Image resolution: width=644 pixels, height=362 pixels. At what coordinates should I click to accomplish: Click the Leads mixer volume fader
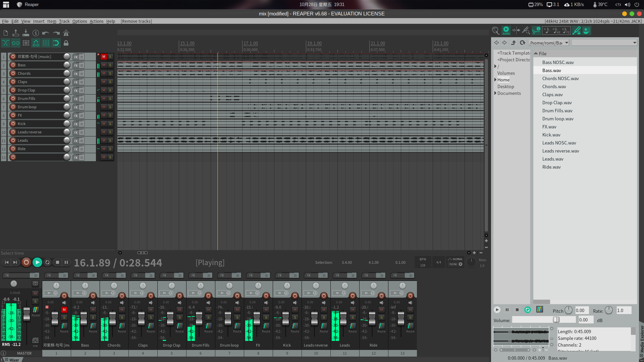tap(343, 319)
